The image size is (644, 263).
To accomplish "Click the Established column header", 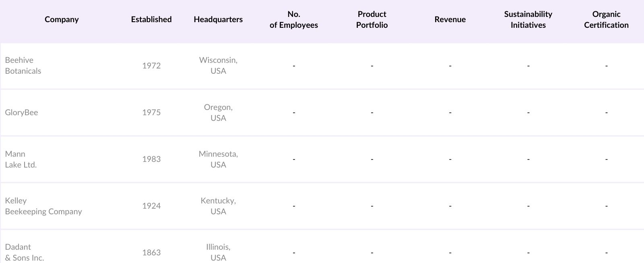I will coord(151,19).
